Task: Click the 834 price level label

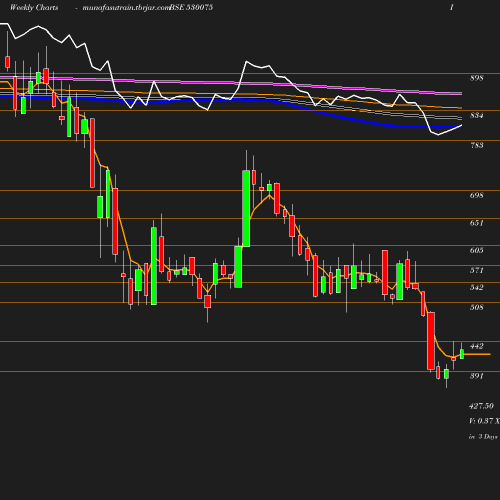Action: tap(477, 115)
